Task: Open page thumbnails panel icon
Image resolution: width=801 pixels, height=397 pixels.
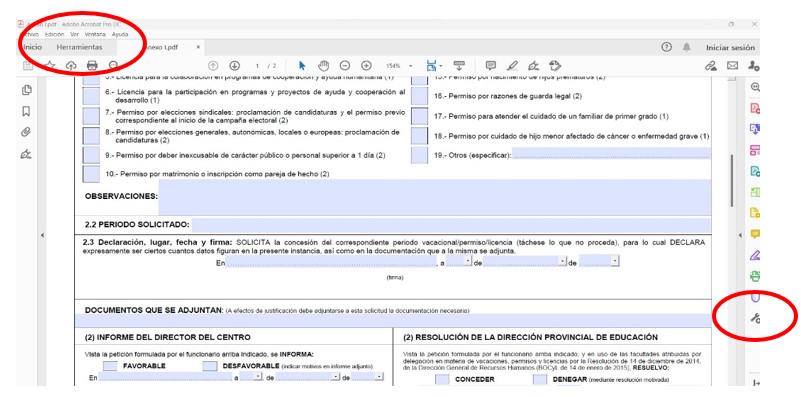Action: tap(27, 90)
